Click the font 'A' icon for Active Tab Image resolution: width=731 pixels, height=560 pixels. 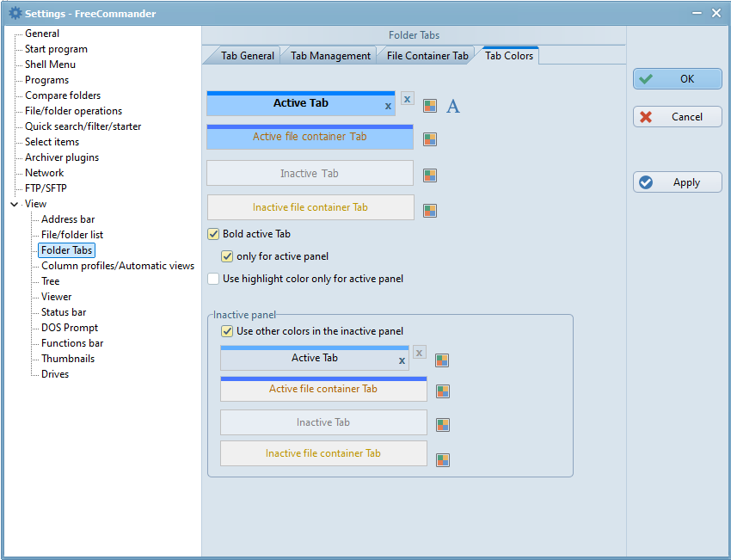[x=453, y=106]
